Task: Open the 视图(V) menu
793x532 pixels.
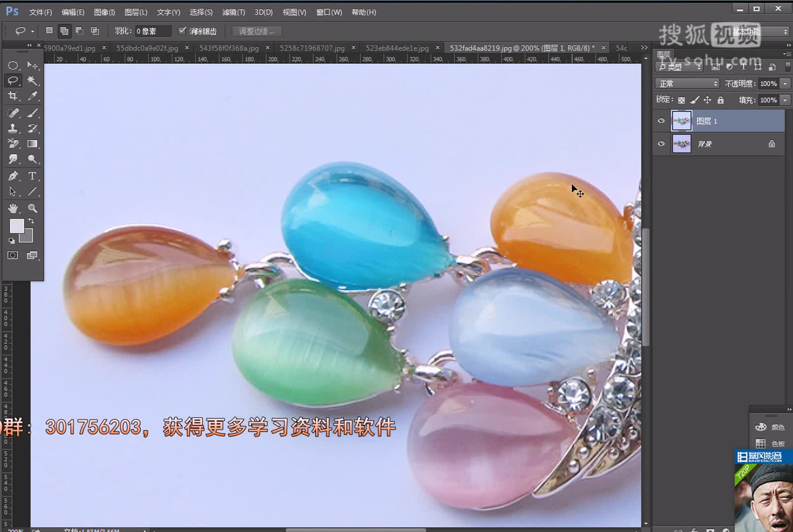Action: click(294, 12)
